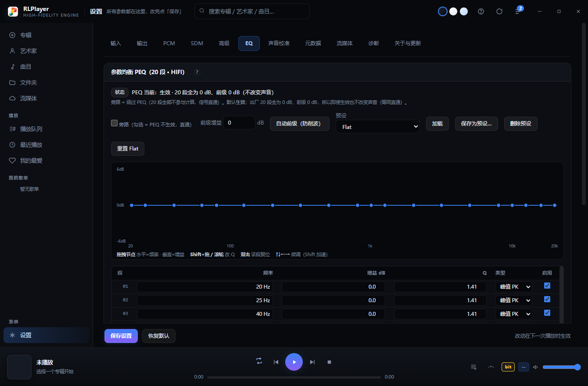The width and height of the screenshot is (588, 386).
Task: Show the 播放队列 play queue
Action: 46,129
